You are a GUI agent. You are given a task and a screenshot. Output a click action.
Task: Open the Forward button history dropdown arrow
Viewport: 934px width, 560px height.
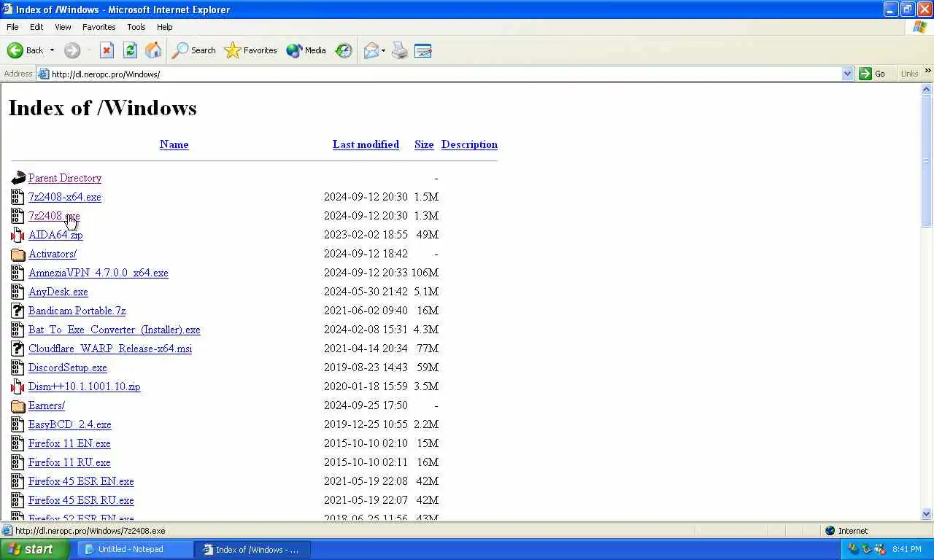click(x=88, y=50)
